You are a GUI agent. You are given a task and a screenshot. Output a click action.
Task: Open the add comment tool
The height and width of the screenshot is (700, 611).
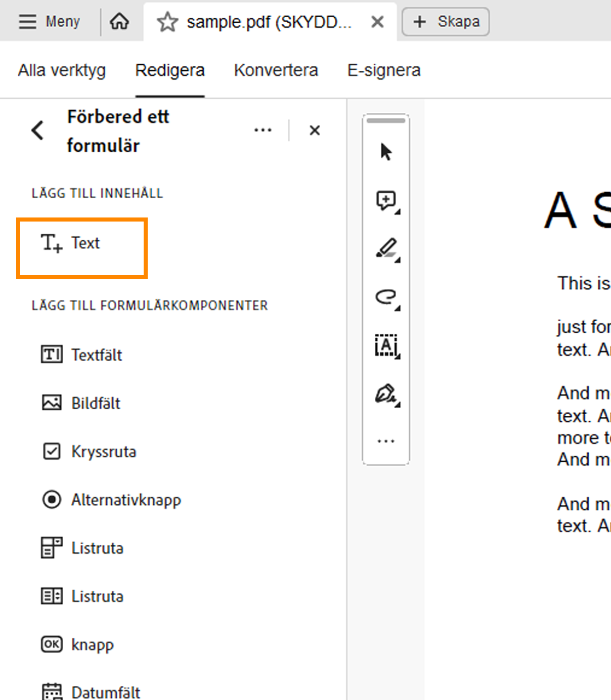tap(386, 200)
